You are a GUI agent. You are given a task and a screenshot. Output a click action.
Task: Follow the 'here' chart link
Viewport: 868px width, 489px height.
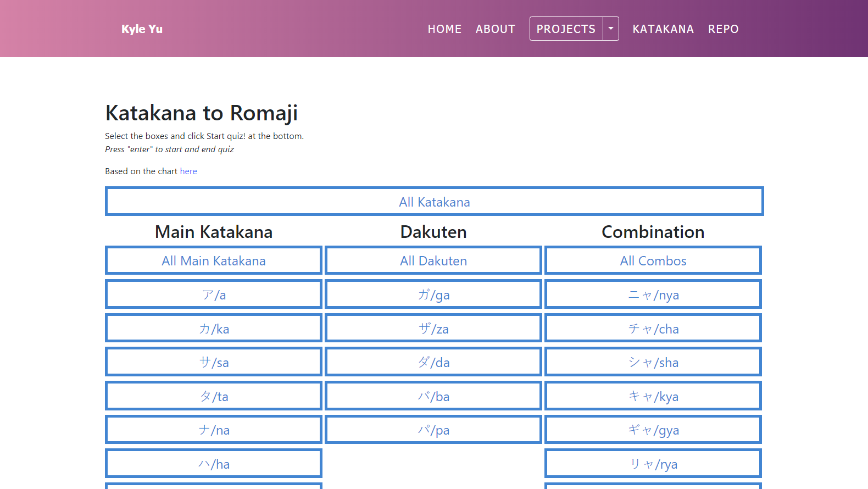[x=188, y=171]
